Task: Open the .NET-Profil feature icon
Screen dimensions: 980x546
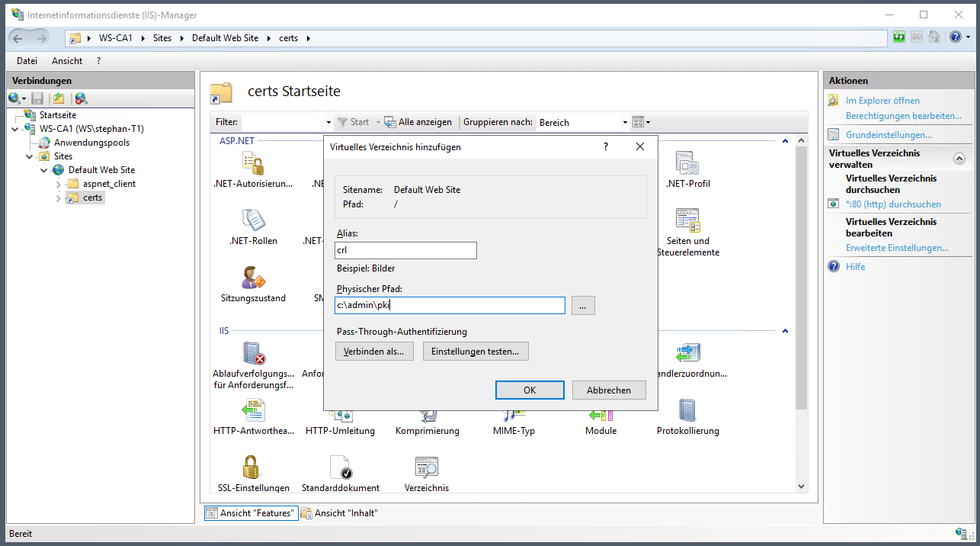Action: click(x=687, y=163)
